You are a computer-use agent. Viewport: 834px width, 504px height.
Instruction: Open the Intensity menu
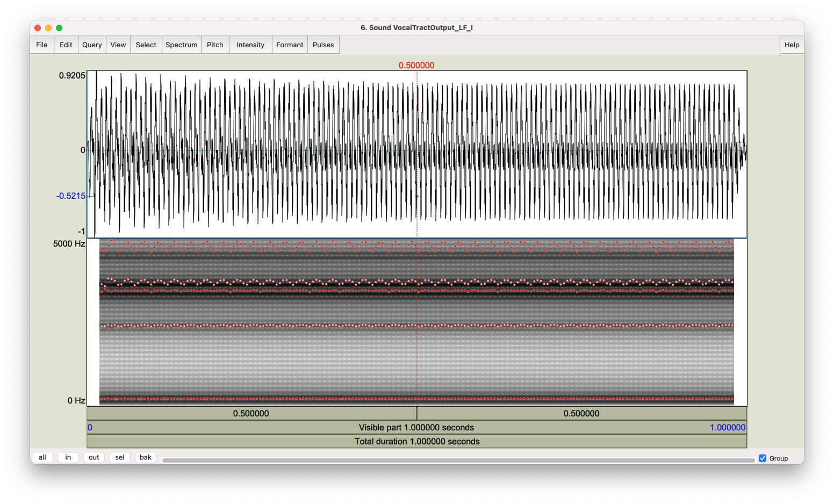[x=250, y=45]
